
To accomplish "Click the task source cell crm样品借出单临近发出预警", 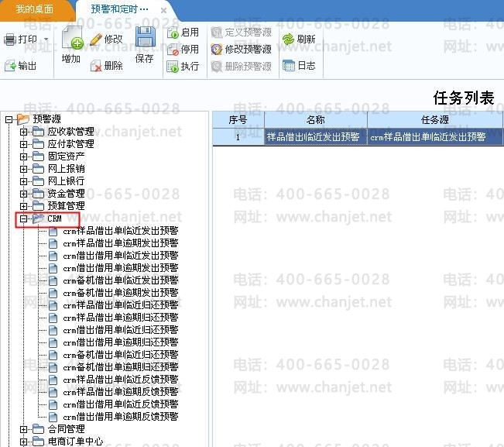I will point(435,137).
